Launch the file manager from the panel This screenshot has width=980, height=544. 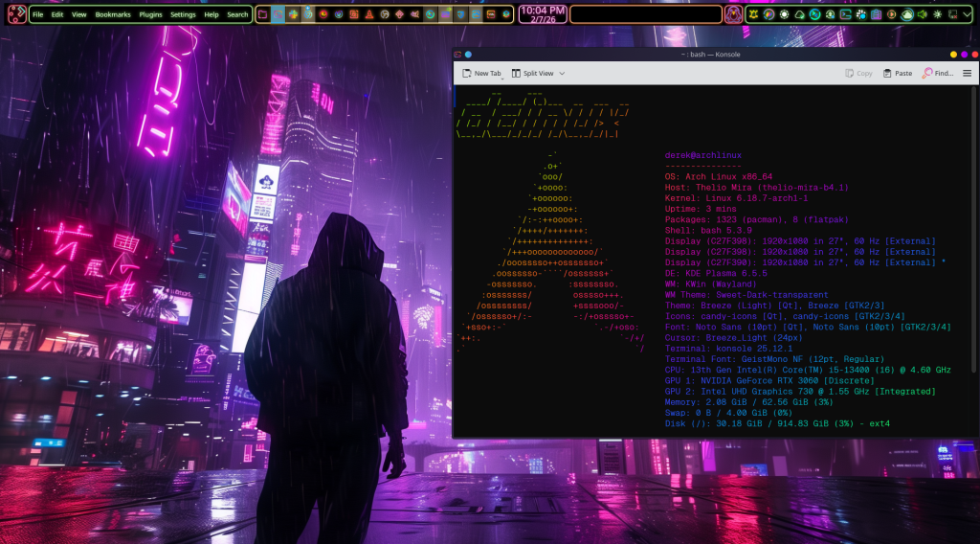(262, 14)
